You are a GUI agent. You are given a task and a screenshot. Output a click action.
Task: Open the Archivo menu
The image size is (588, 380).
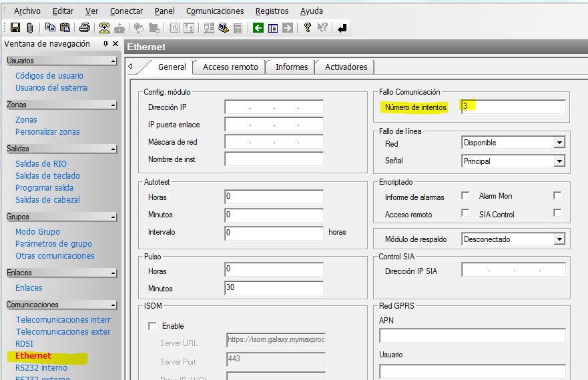tap(27, 11)
